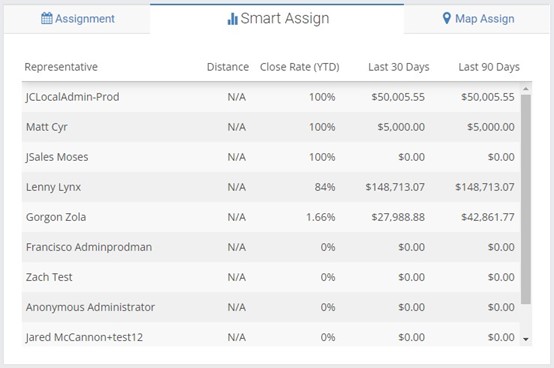Viewport: 554px width, 368px height.
Task: Select the Anonymous Administrator row
Action: [271, 307]
